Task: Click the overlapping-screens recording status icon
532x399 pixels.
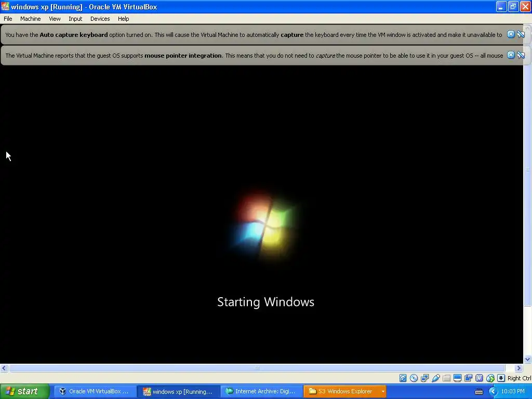Action: click(x=468, y=378)
